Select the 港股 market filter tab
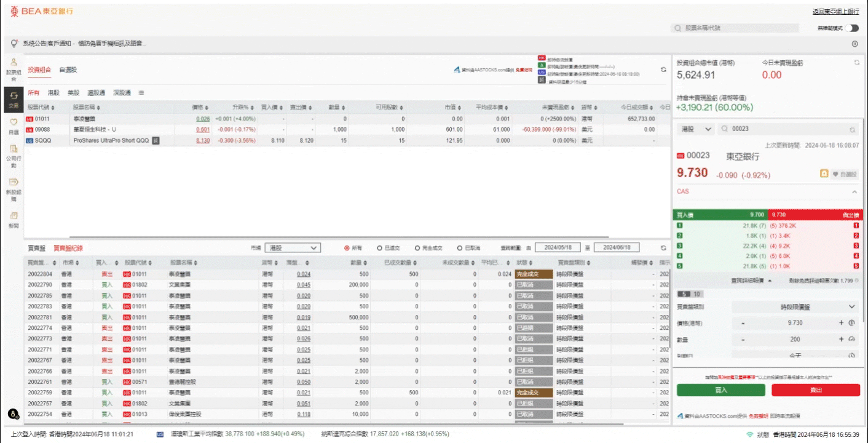The height and width of the screenshot is (443, 868). (53, 93)
